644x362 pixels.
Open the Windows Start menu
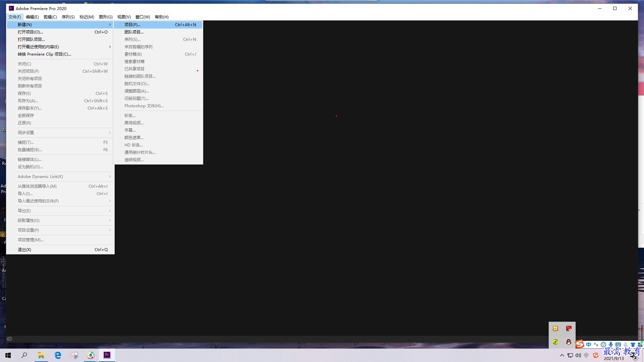[8, 355]
